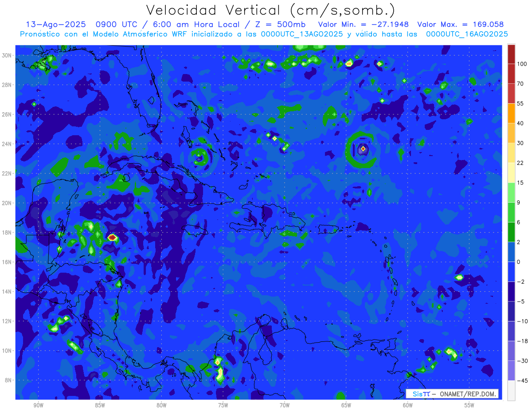Pick the white swatch below -45

pos(511,390)
